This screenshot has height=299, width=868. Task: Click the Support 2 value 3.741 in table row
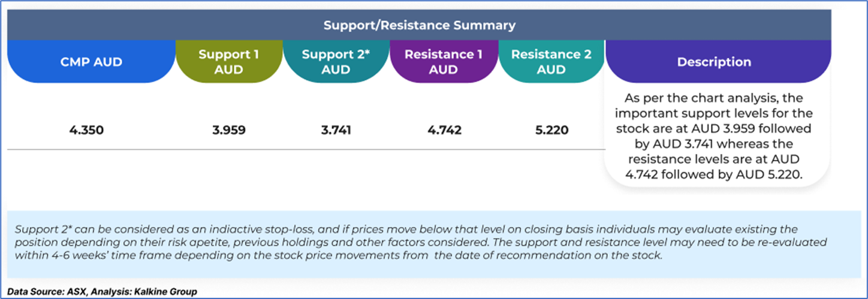pyautogui.click(x=336, y=130)
